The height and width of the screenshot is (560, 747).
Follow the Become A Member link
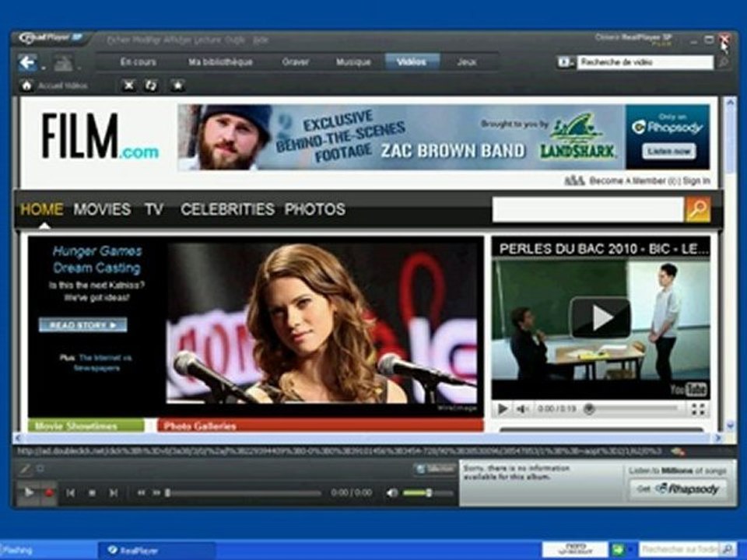627,181
